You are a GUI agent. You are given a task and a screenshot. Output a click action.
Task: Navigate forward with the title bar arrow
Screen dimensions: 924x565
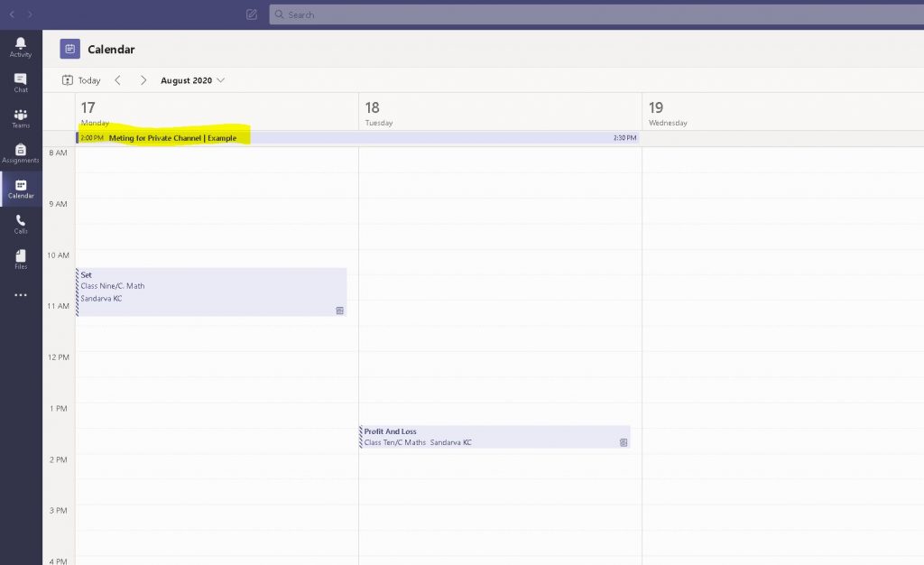click(30, 14)
